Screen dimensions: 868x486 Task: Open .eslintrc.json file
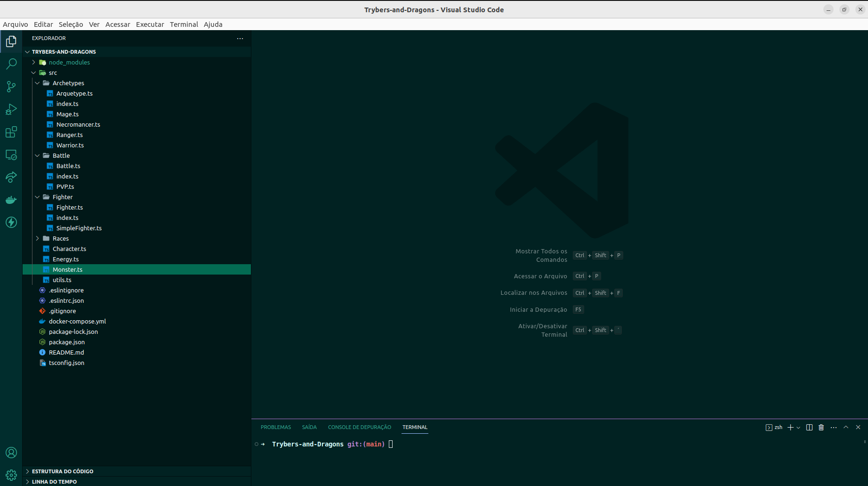point(137,300)
